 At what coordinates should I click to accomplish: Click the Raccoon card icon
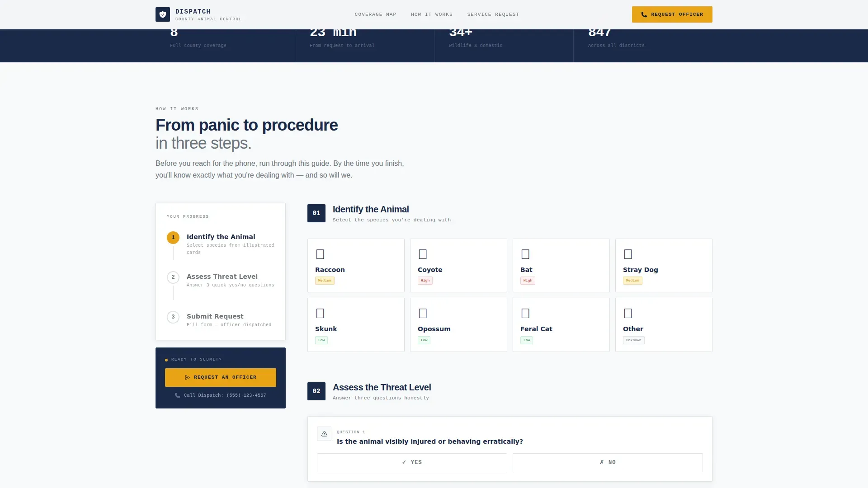click(x=320, y=254)
